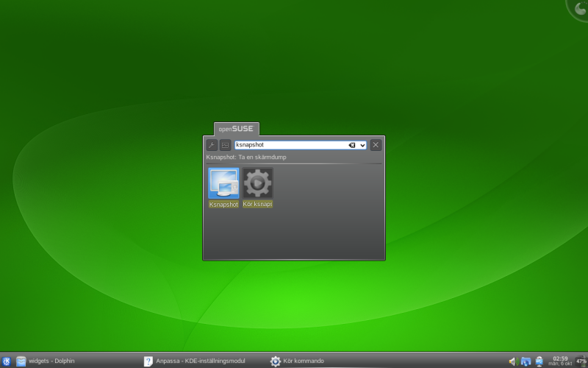Open battery monitor showing 47%
588x368 pixels.
point(581,361)
